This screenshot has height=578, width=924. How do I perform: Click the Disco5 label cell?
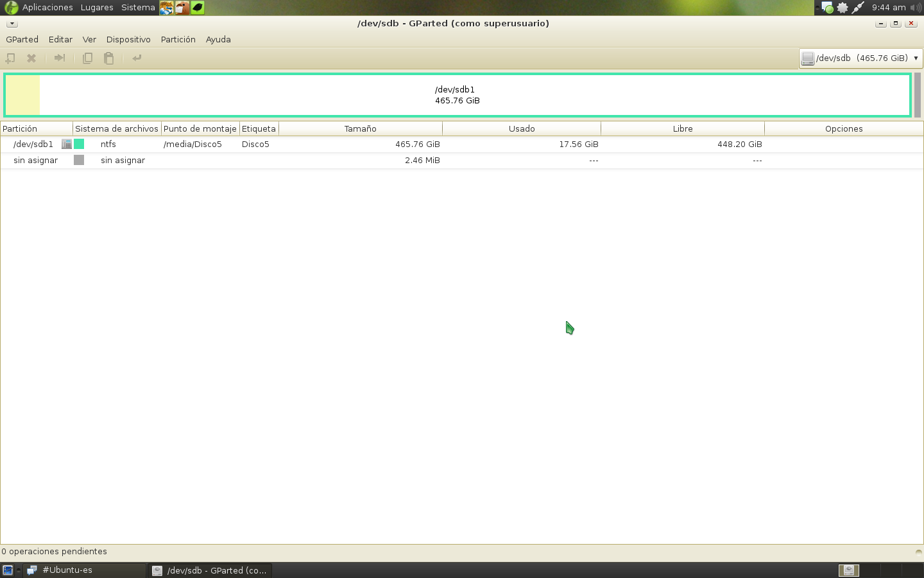click(x=255, y=144)
